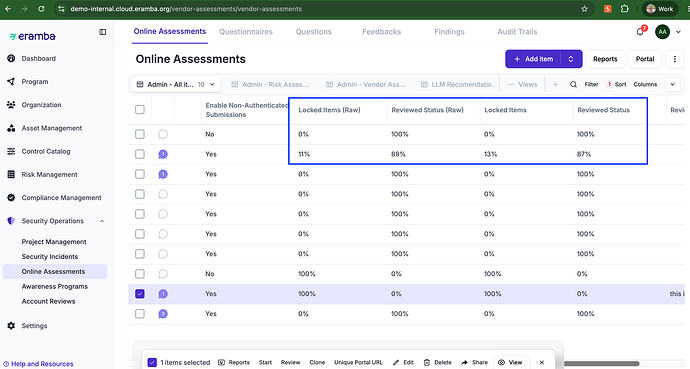
Task: Click the top Reports button
Action: click(605, 59)
